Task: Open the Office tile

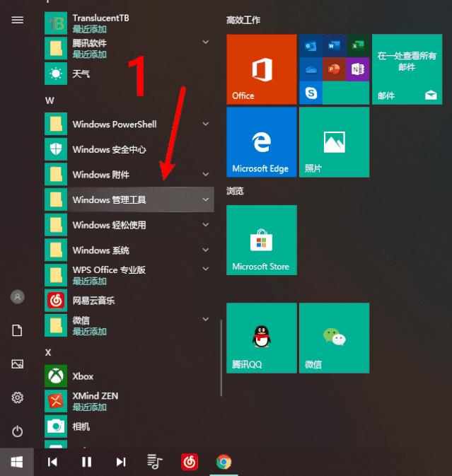Action: click(261, 69)
